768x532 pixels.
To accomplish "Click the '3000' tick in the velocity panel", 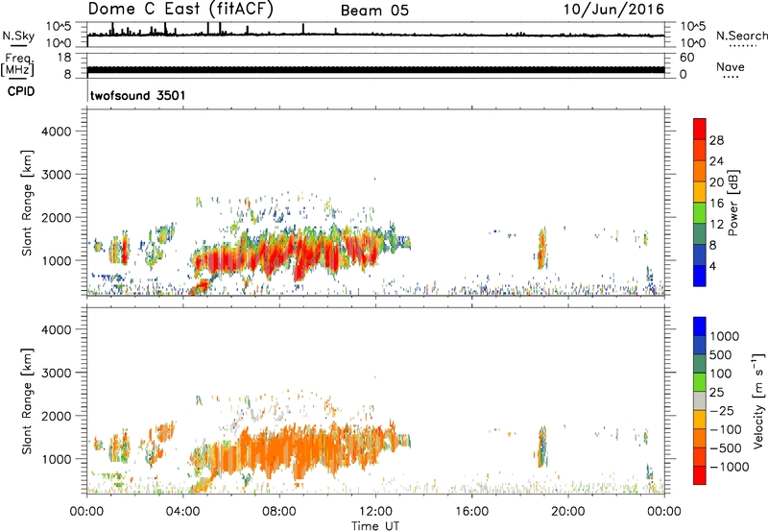I will (57, 373).
